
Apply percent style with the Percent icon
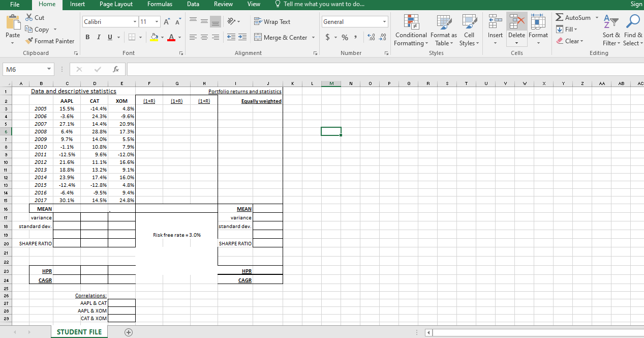[344, 37]
